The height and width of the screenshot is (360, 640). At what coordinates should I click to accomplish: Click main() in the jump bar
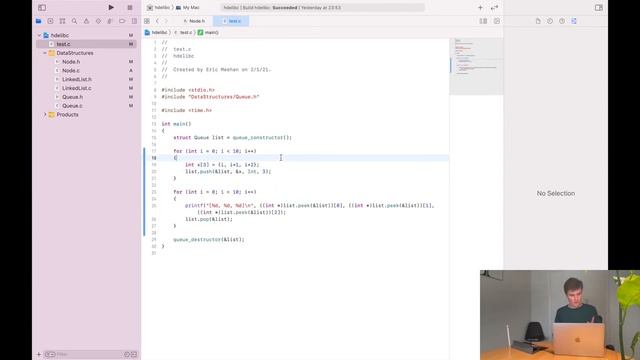click(208, 32)
